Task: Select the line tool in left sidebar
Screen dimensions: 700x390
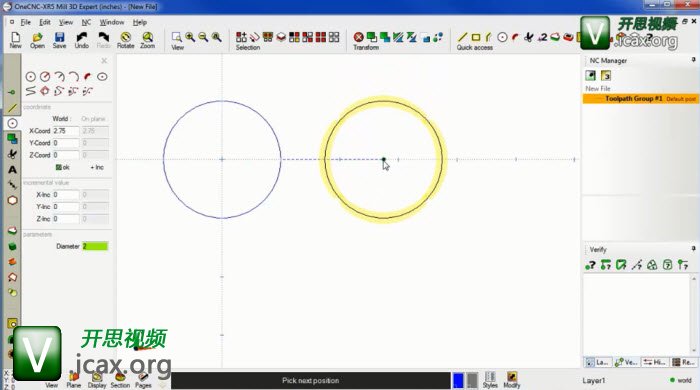Action: click(x=12, y=108)
